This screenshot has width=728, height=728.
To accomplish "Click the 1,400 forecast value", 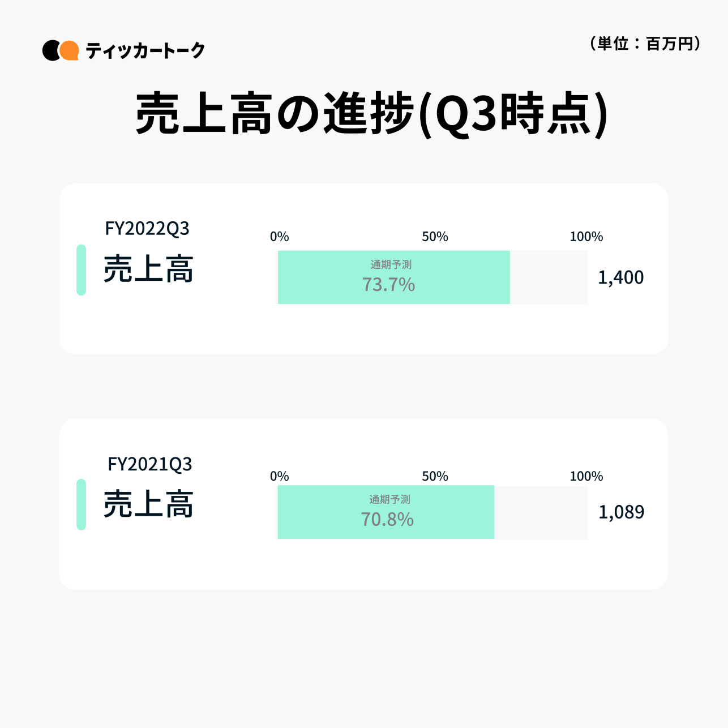I will point(620,277).
